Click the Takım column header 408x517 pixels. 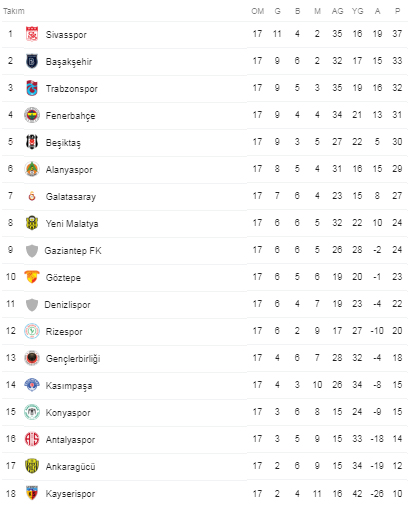(x=14, y=11)
